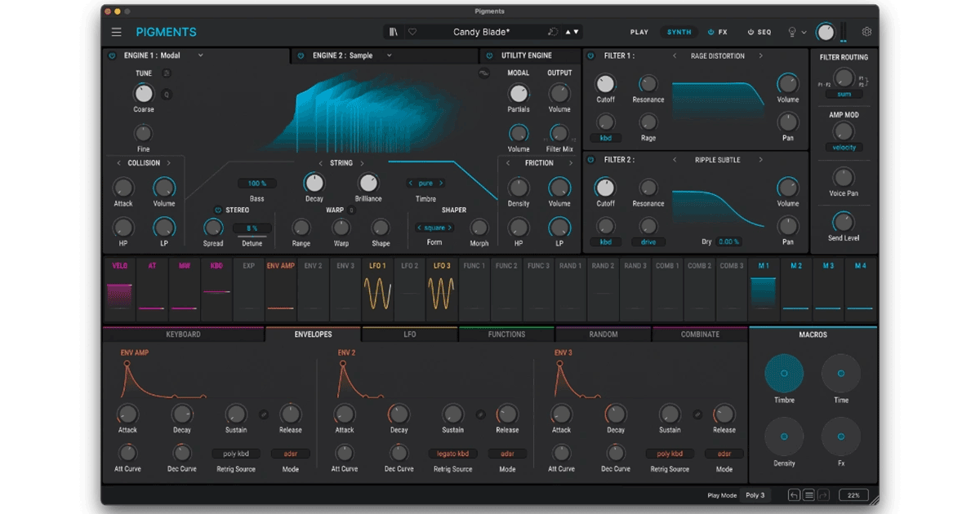The image size is (980, 514).
Task: Switch to the PLAY view
Action: point(639,32)
